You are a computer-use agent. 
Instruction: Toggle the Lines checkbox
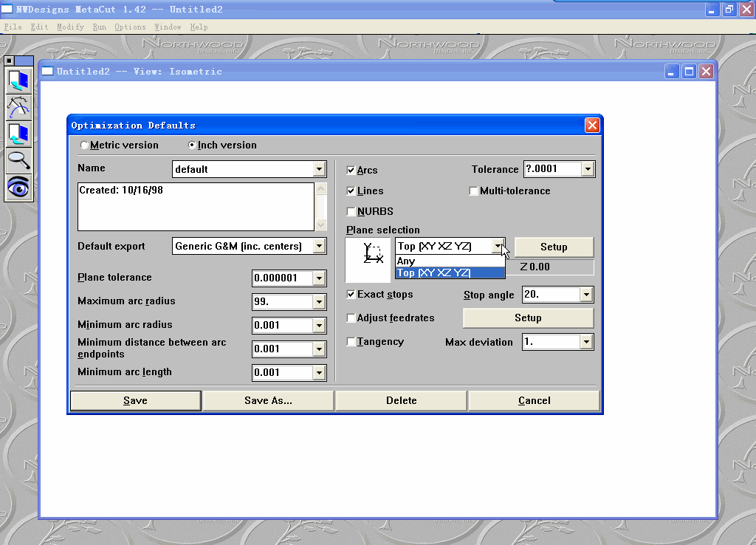tap(351, 191)
